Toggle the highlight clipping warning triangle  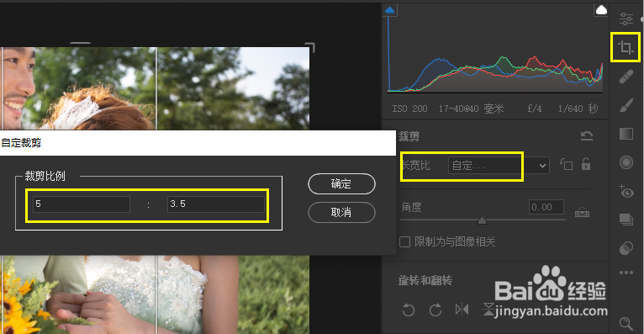(x=601, y=10)
